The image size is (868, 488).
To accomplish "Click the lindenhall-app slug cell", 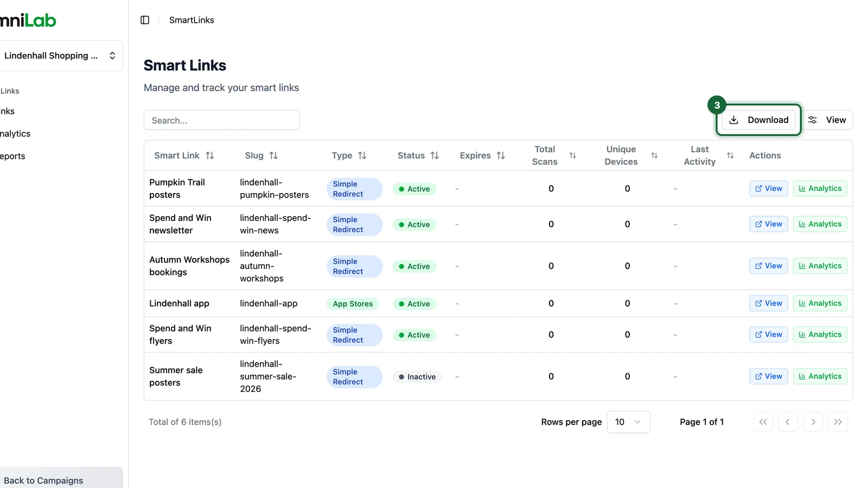I will point(269,304).
